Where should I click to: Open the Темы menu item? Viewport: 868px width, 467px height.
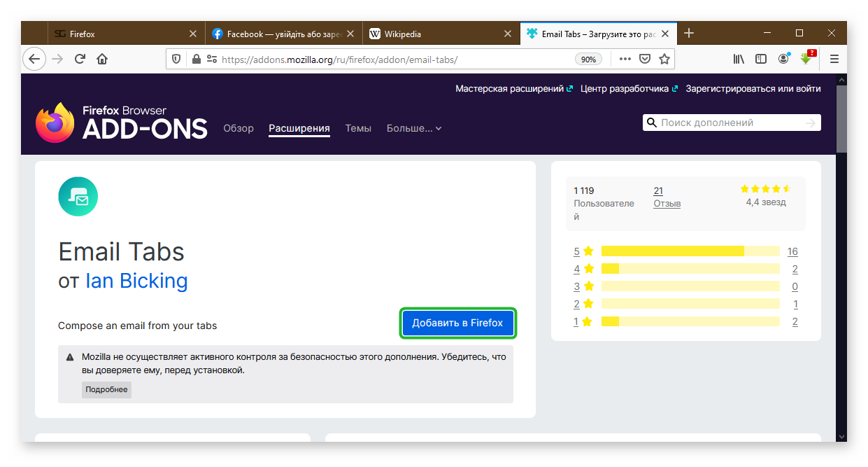[358, 128]
